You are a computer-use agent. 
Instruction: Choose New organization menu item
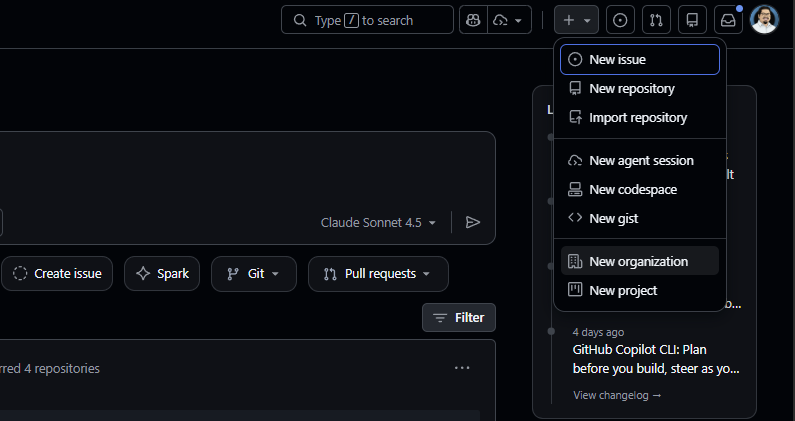tap(640, 261)
